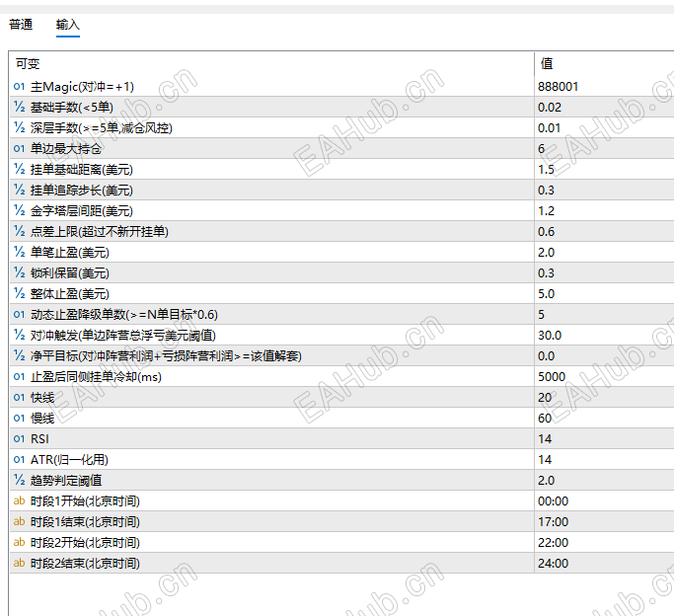The height and width of the screenshot is (616, 674).
Task: Select the 基础手数 value 0.02
Action: coord(550,108)
